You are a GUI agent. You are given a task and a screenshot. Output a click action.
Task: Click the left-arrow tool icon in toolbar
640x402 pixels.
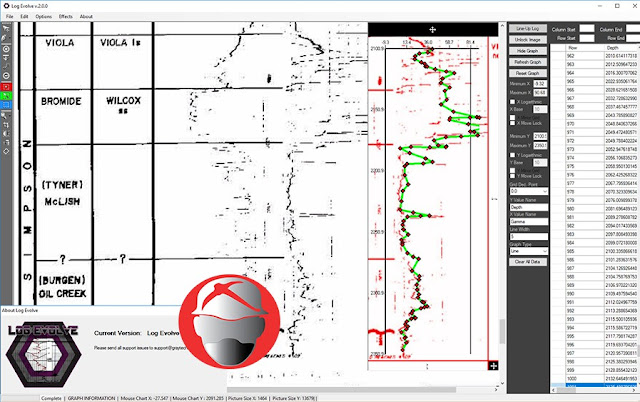6,58
